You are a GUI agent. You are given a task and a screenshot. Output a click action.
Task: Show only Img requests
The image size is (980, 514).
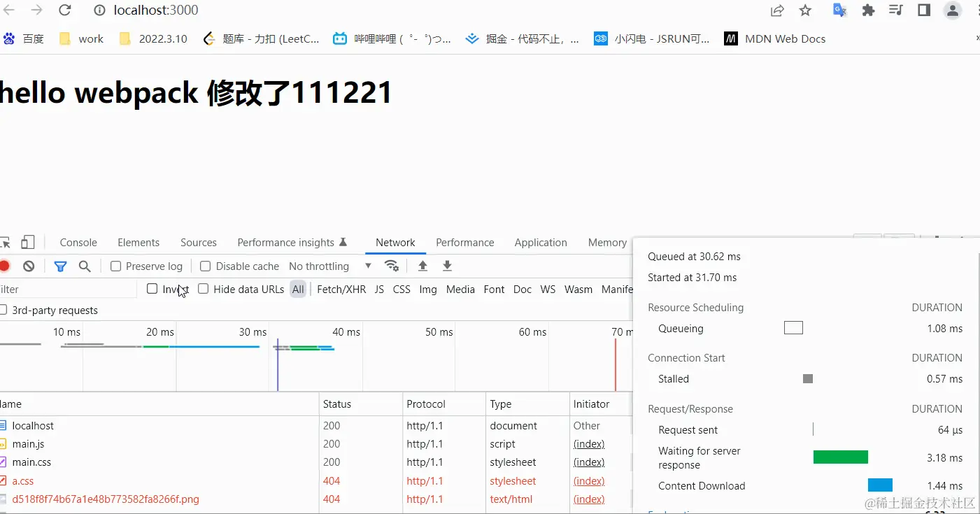click(x=428, y=290)
